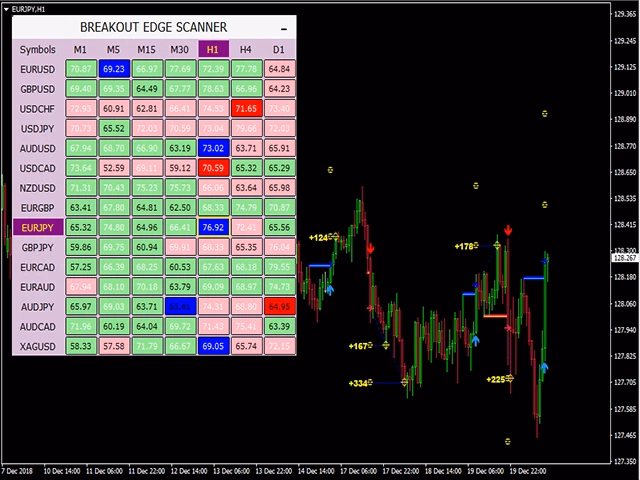
Task: Click the blue buy arrow below the +124 label
Action: [x=329, y=288]
